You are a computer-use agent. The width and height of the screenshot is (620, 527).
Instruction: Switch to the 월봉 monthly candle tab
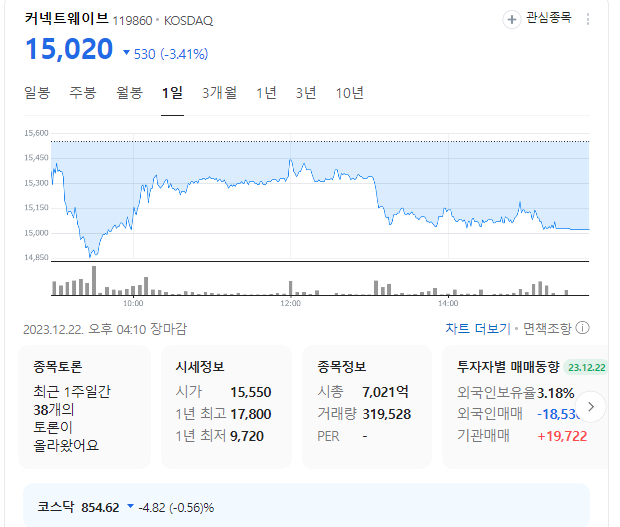pos(129,93)
